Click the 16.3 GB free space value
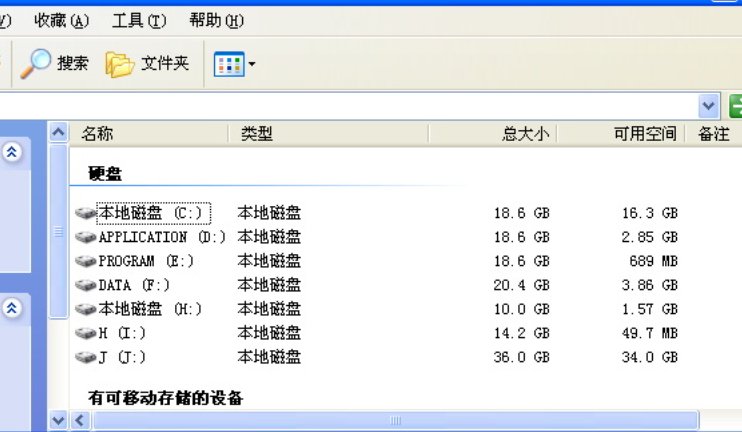Screen dimensions: 742x432 pos(650,213)
